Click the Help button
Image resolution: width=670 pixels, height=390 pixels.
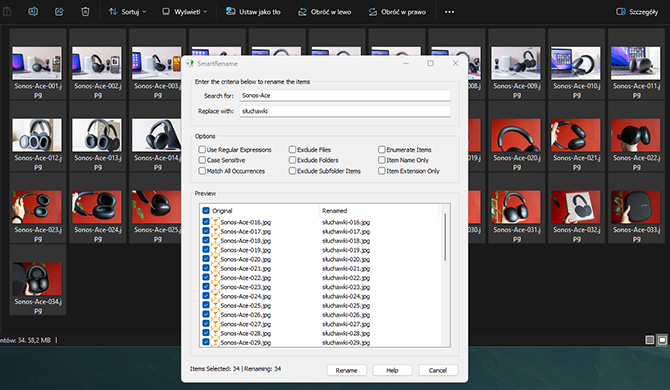point(392,370)
